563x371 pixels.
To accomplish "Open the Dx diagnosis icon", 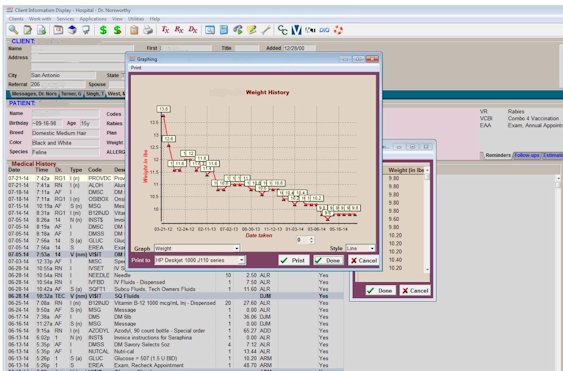I will coord(193,30).
